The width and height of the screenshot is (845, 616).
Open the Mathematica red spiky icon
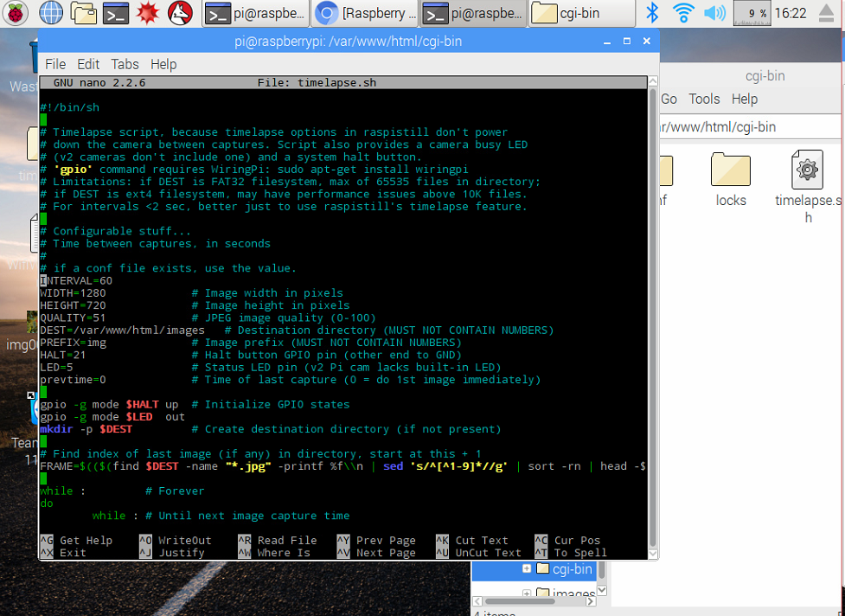click(148, 13)
